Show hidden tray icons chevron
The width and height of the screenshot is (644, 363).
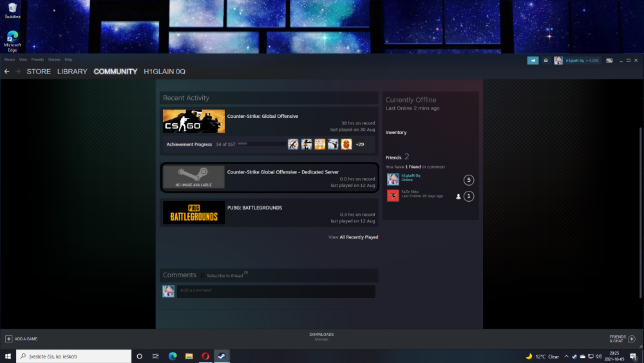click(566, 357)
